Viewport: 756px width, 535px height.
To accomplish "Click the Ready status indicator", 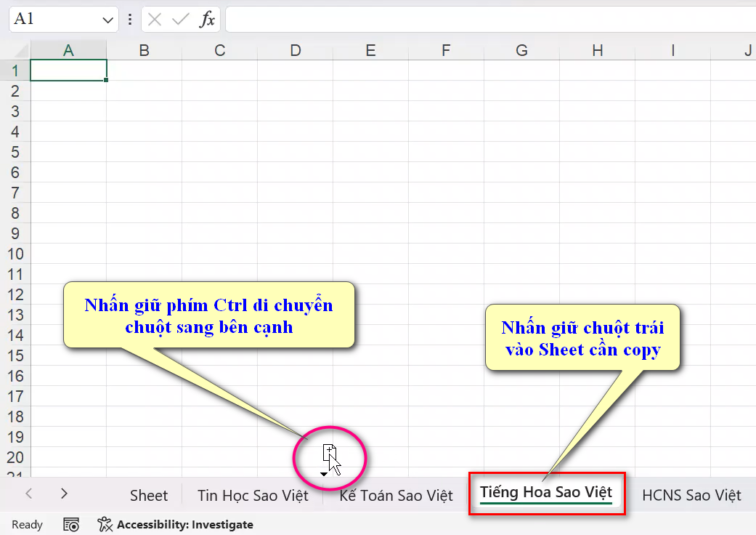I will tap(26, 524).
